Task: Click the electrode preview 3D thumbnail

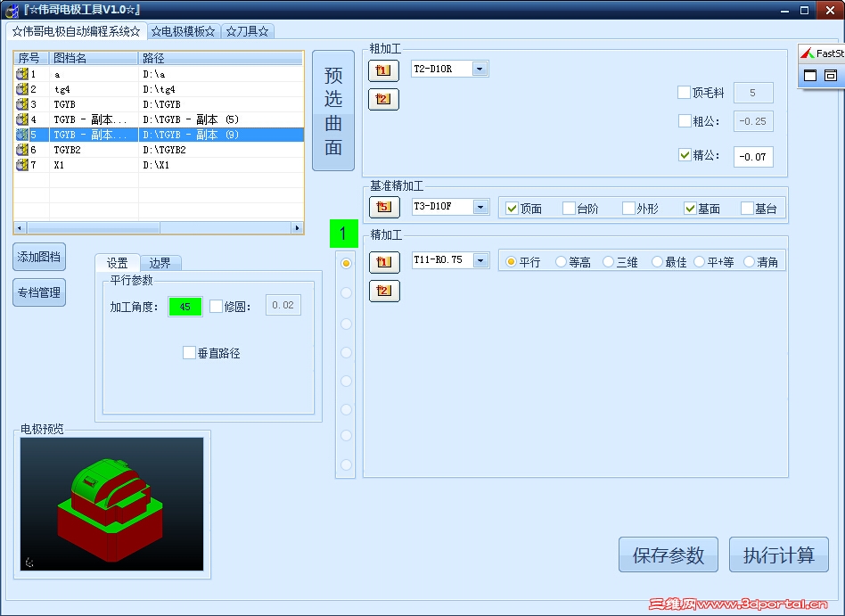Action: 112,504
